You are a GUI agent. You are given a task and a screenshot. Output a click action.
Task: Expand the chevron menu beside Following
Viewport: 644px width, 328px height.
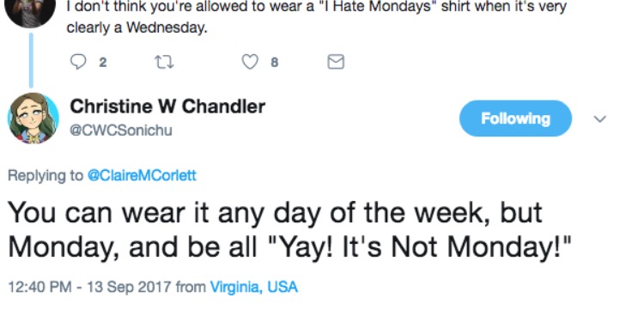pyautogui.click(x=600, y=119)
